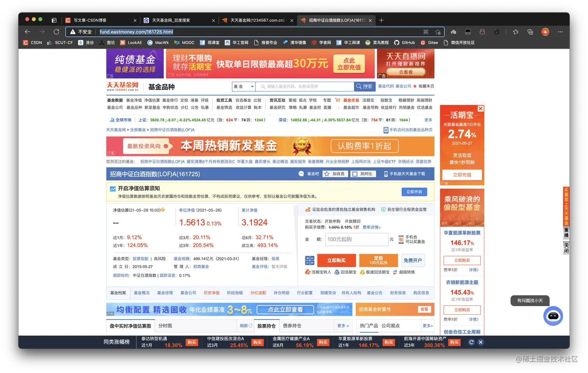Select the 历史净值 fund archive tab

[212, 293]
